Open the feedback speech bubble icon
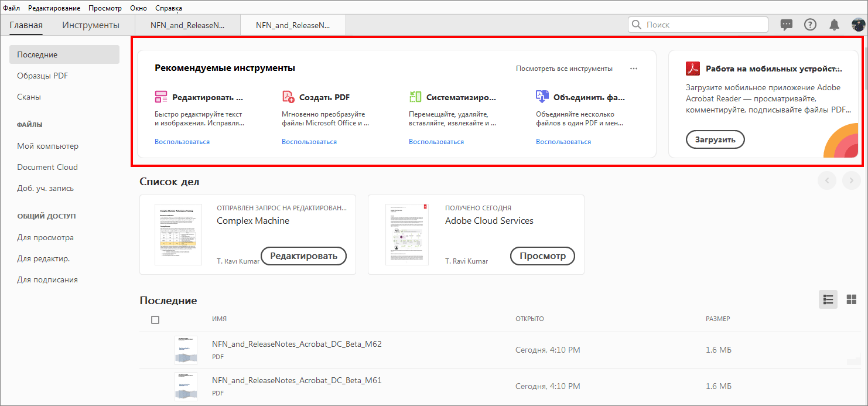This screenshot has height=406, width=868. coord(786,25)
